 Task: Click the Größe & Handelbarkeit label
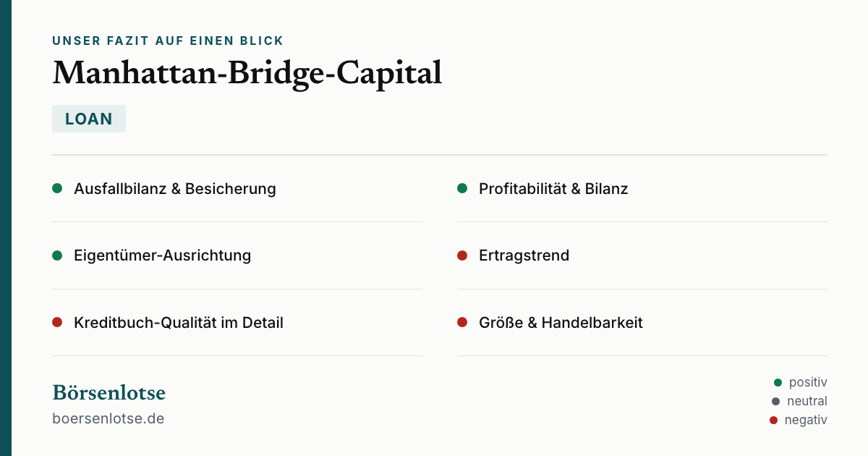[561, 323]
